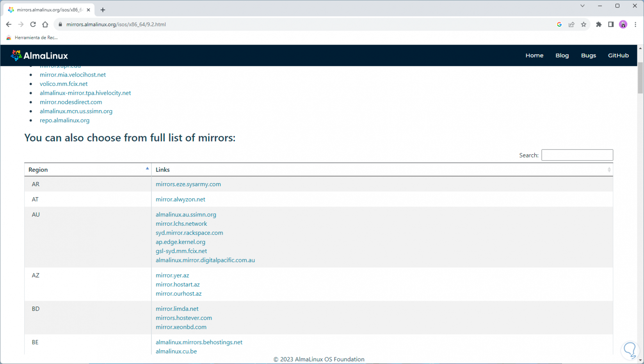Open the Extensions puzzle icon
The width and height of the screenshot is (644, 364).
click(599, 24)
